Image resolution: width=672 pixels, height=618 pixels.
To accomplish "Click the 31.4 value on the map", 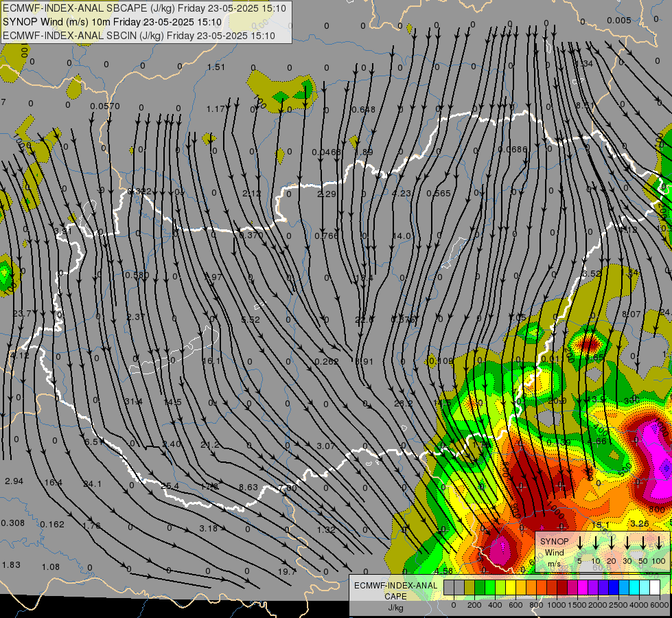I will tap(133, 402).
